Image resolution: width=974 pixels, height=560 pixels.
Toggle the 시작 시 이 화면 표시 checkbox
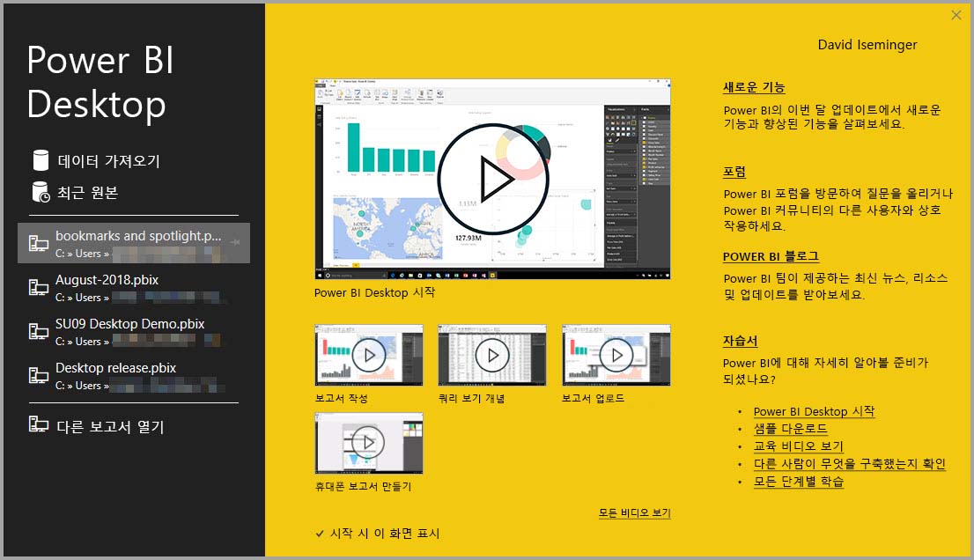pos(320,534)
